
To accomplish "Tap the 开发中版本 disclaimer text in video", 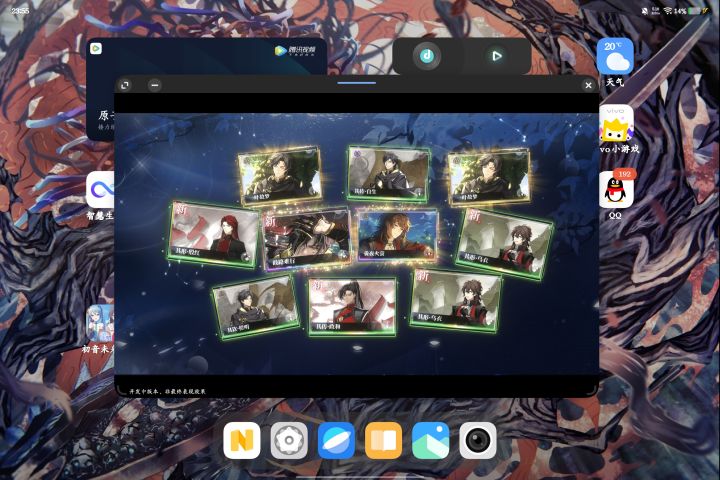I will (x=167, y=391).
